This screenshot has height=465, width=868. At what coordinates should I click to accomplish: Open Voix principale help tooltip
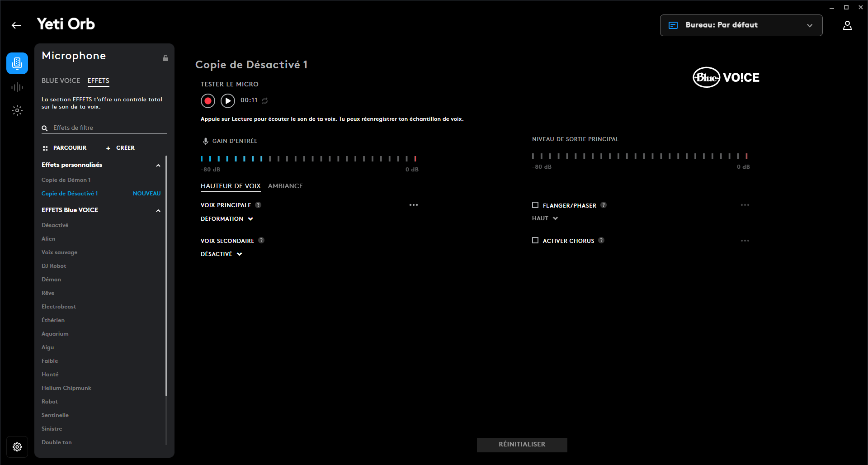pyautogui.click(x=258, y=205)
